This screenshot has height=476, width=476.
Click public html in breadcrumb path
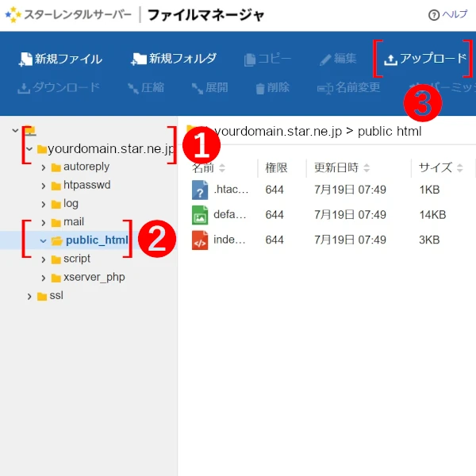390,132
